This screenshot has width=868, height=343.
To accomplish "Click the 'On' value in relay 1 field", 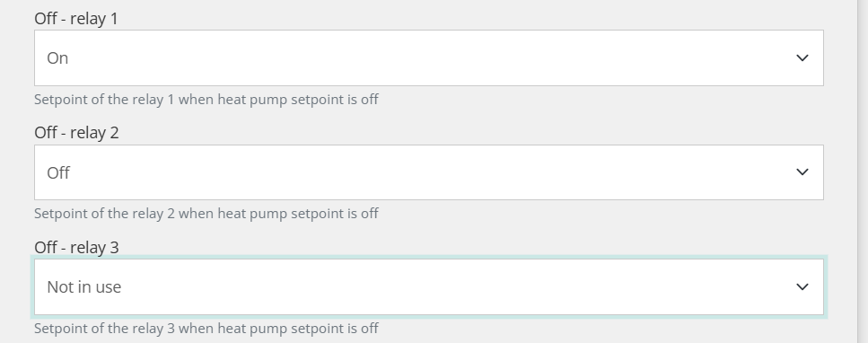I will pos(57,58).
